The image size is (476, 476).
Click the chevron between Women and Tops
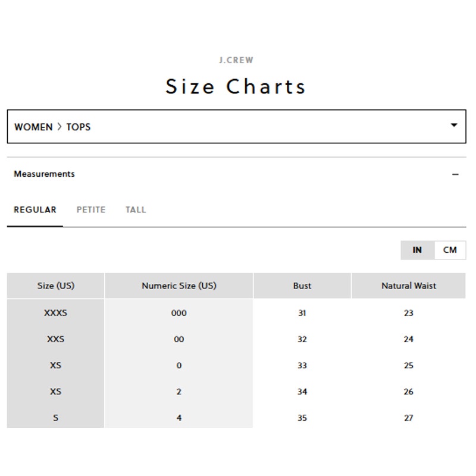coord(59,126)
